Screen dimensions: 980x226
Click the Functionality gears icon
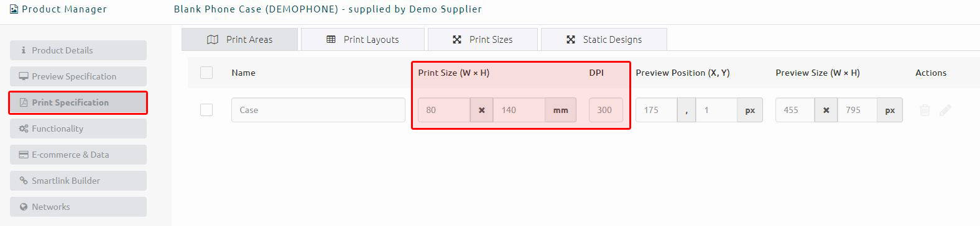coord(24,129)
